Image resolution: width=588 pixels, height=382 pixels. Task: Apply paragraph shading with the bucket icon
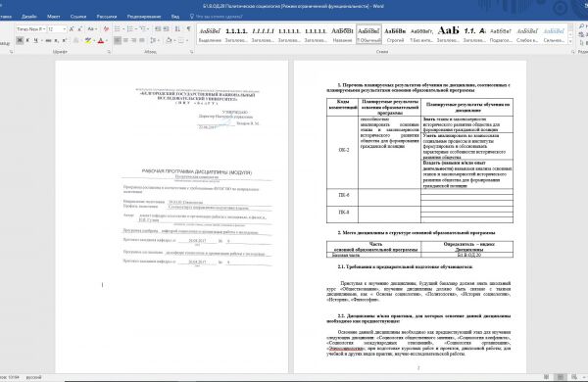tap(169, 40)
